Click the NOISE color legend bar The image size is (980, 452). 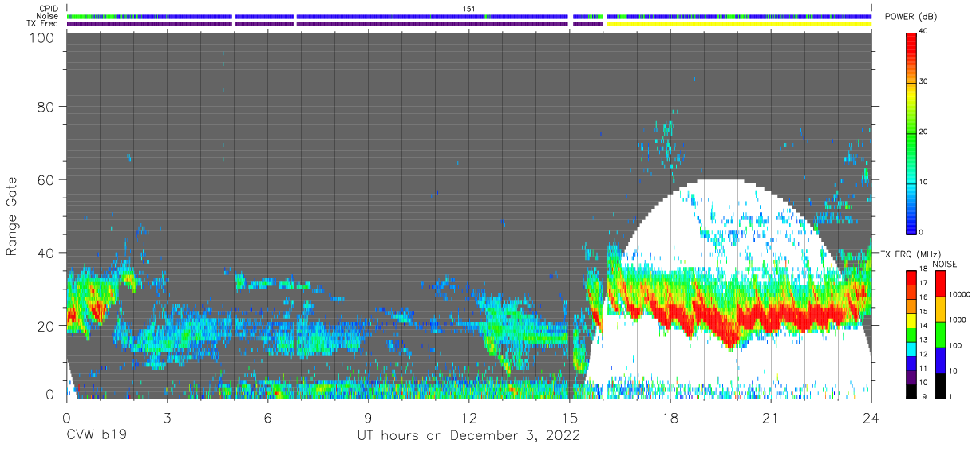pyautogui.click(x=941, y=333)
